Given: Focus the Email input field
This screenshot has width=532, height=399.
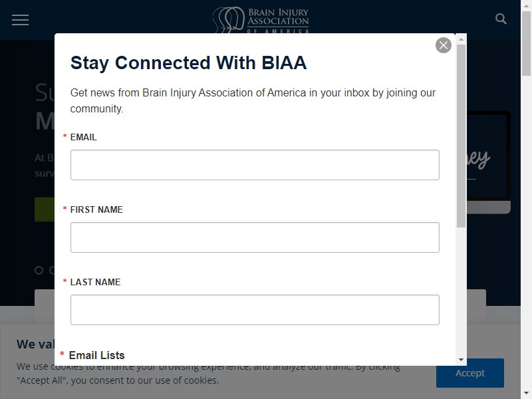Looking at the screenshot, I should point(255,165).
